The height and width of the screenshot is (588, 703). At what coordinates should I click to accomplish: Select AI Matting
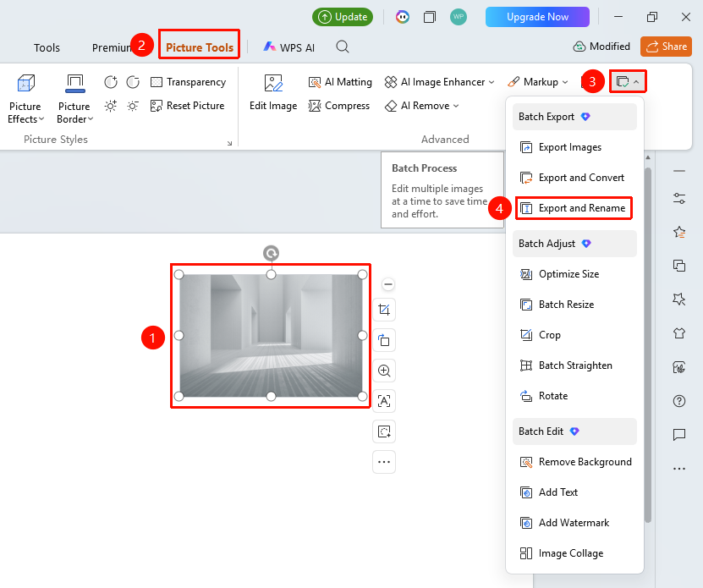coord(340,82)
